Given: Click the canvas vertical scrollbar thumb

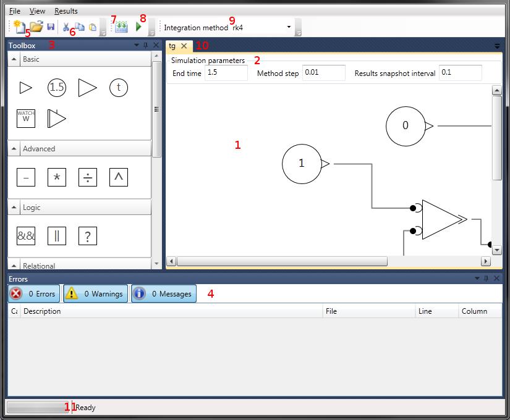Looking at the screenshot, I should [496, 138].
